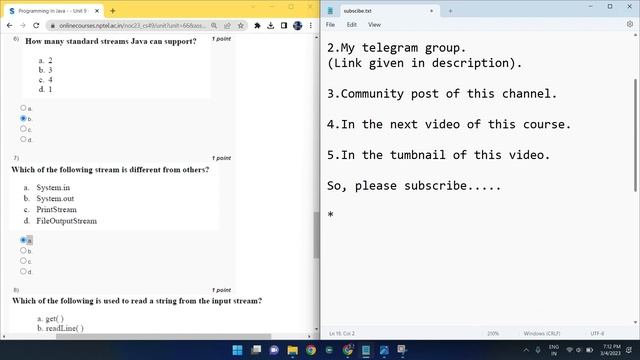
Task: Open Chrome extensions puzzle icon
Action: tap(257, 26)
